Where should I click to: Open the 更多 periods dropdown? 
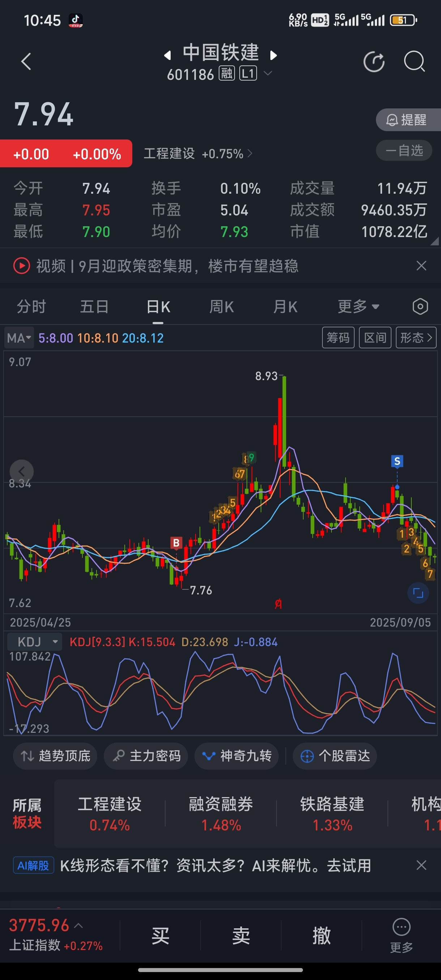[359, 307]
